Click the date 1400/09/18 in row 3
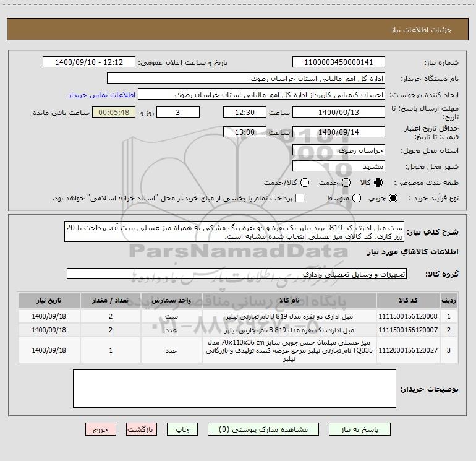 (49, 350)
